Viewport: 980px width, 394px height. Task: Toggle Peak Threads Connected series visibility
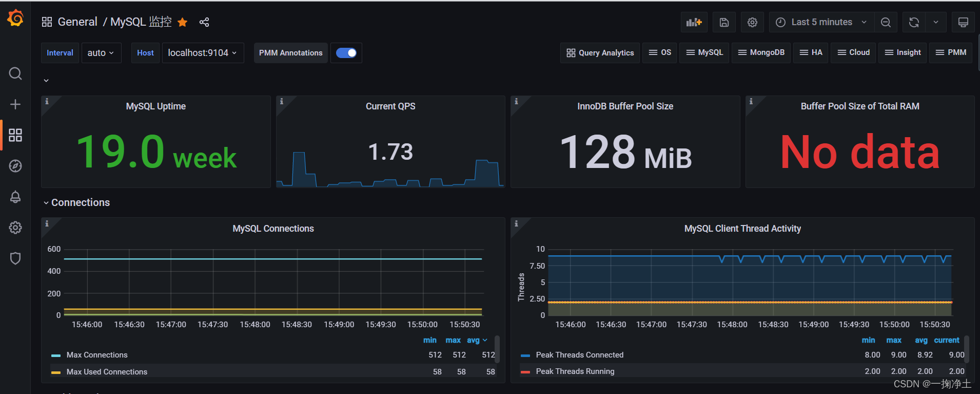(x=579, y=355)
